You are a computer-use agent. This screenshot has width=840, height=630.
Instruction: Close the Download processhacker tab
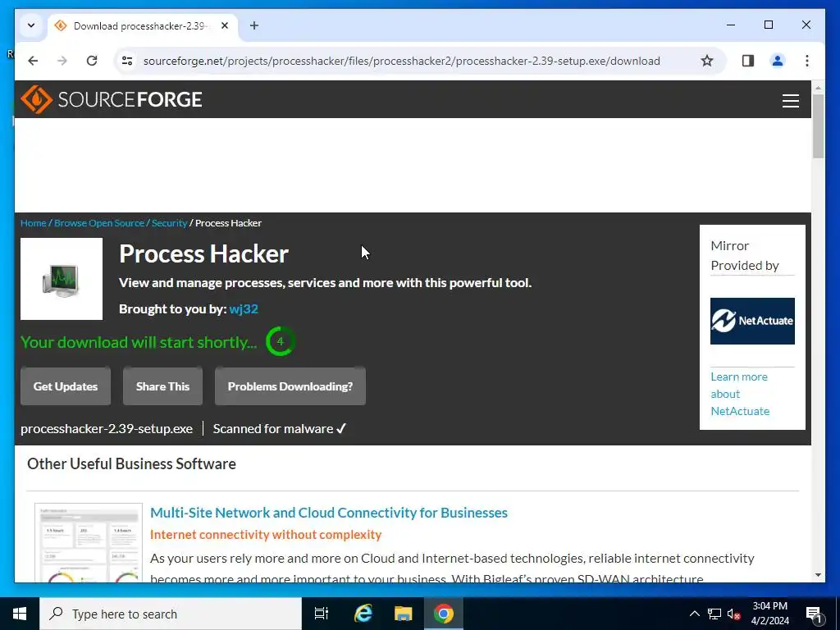225,25
